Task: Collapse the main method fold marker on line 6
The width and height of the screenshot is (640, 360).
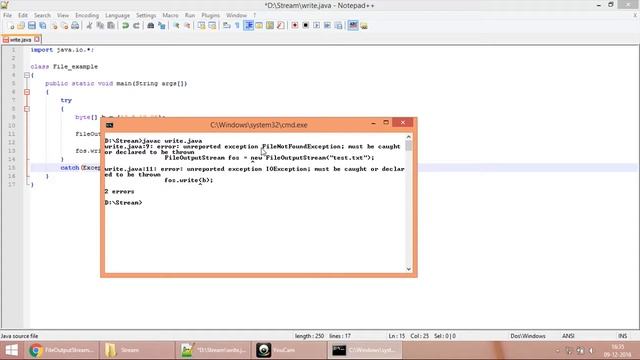Action: click(x=27, y=92)
